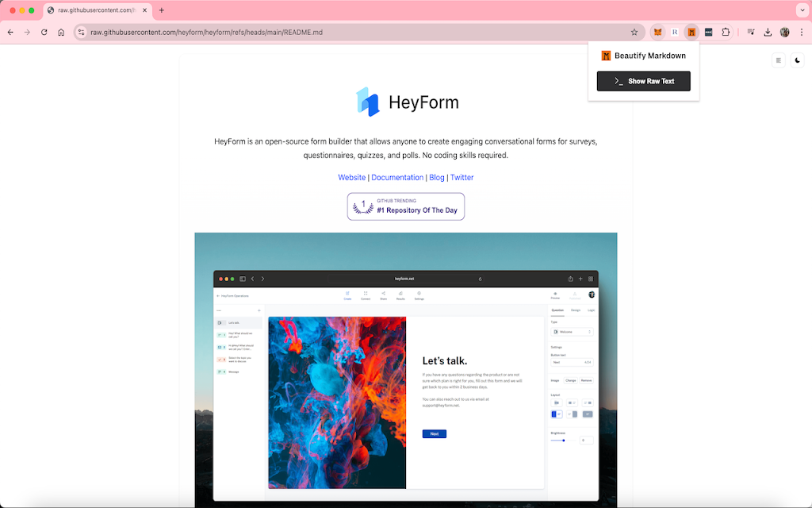812x508 pixels.
Task: Click the Beautify Markdown popup title
Action: click(x=650, y=56)
